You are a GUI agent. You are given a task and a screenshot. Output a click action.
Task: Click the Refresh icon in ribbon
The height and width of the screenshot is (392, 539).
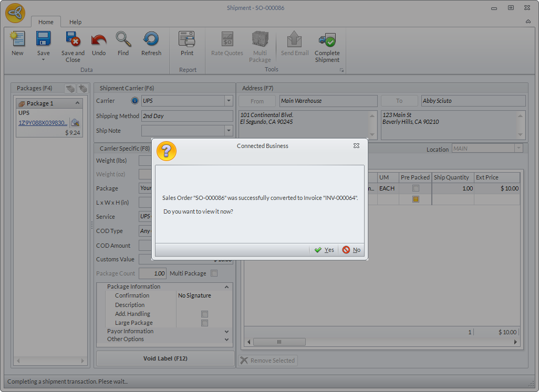tap(151, 39)
